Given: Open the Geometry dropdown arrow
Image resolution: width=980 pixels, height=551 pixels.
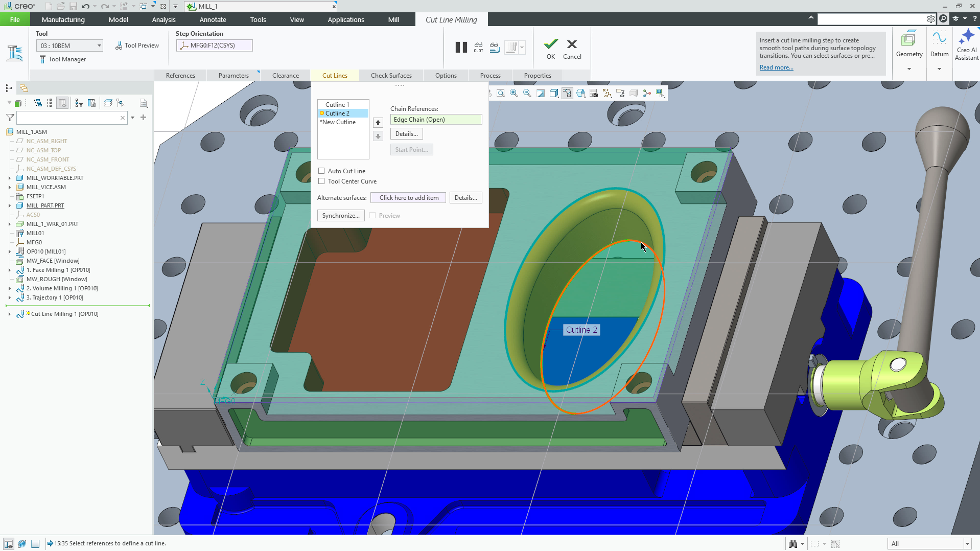Looking at the screenshot, I should pos(909,69).
